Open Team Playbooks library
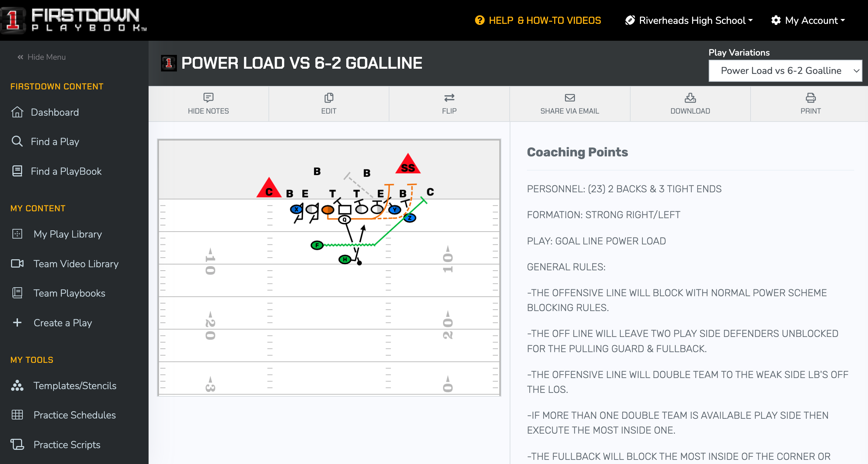The height and width of the screenshot is (464, 868). click(x=69, y=293)
